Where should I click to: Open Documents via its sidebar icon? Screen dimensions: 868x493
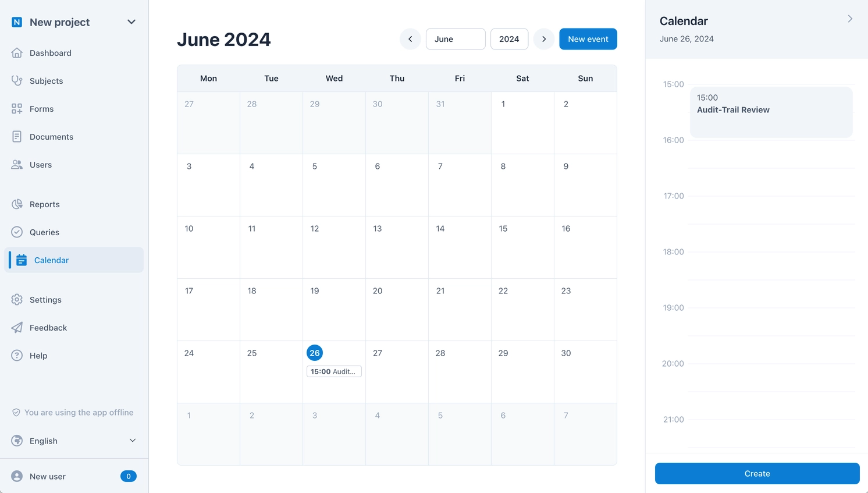click(17, 137)
